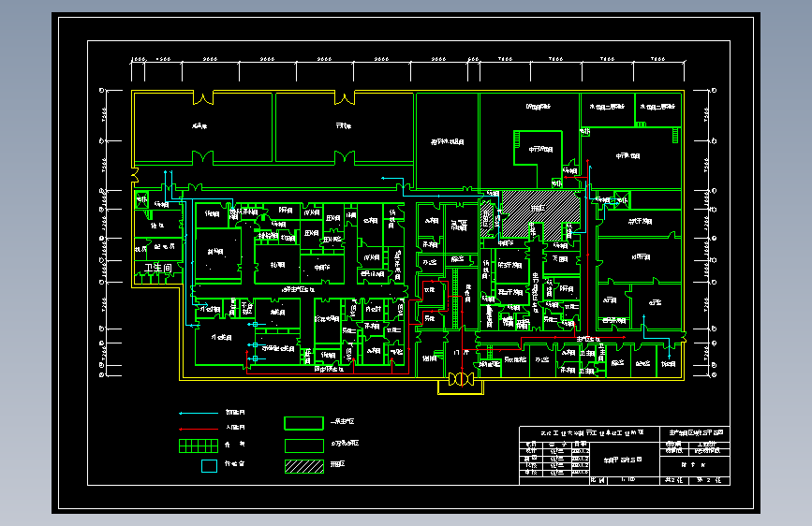The height and width of the screenshot is (526, 812).
Task: Select the red arrow legend line
Action: (x=199, y=429)
